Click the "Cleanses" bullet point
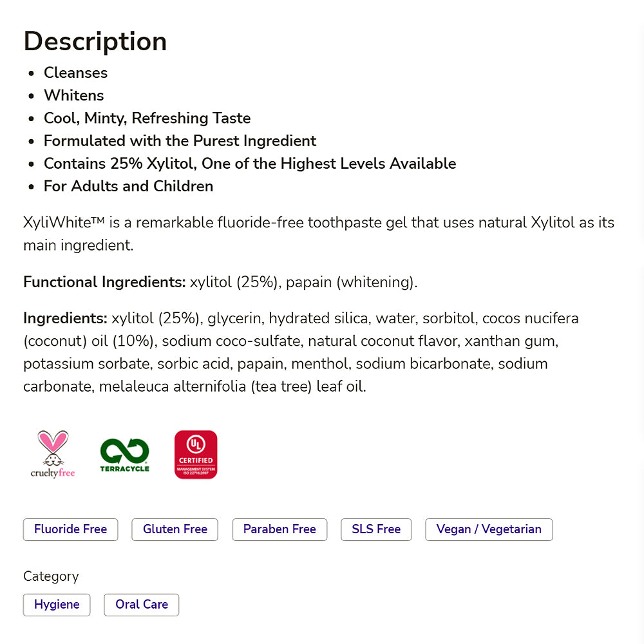644x644 pixels. coord(75,73)
